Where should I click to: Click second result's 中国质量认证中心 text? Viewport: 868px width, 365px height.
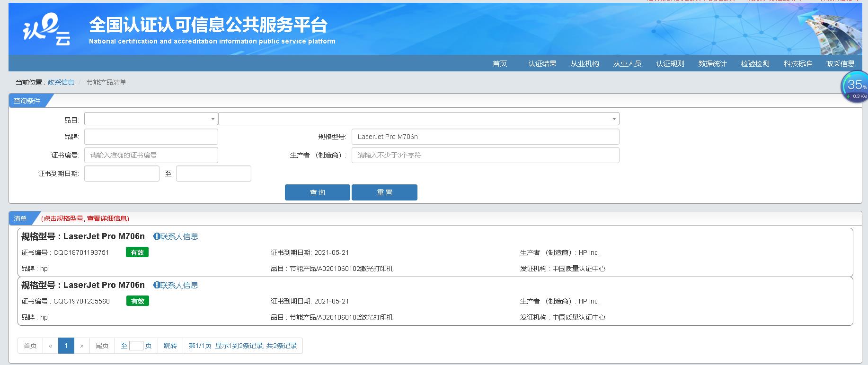click(579, 317)
